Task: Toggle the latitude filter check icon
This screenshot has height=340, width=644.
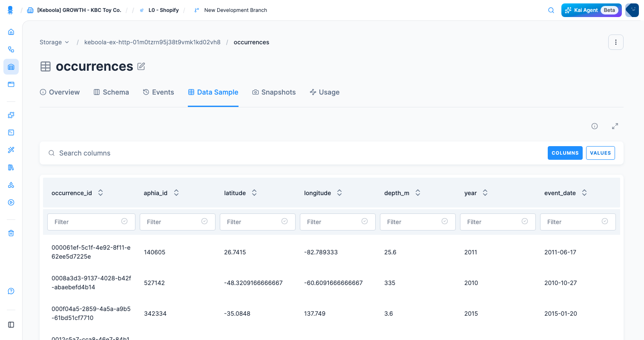Action: (x=285, y=221)
